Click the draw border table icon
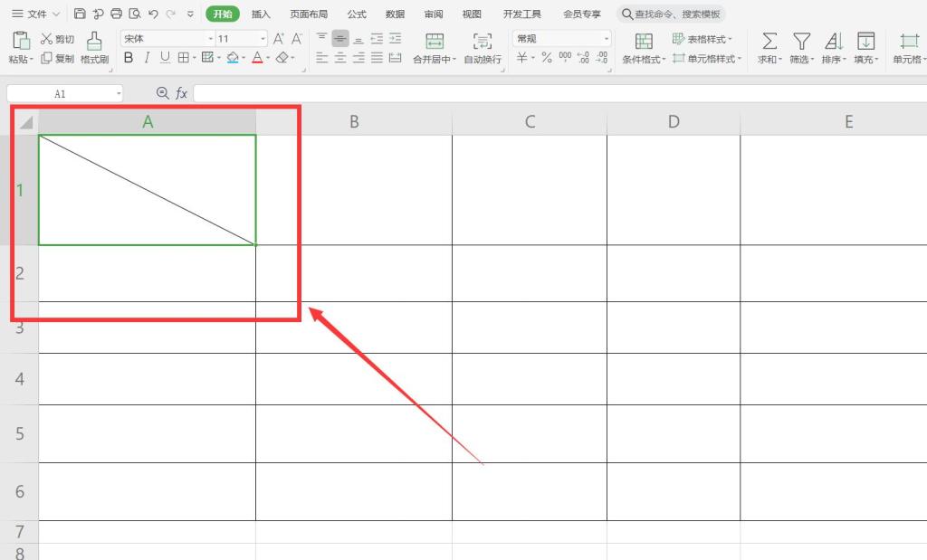This screenshot has height=560, width=927. [207, 57]
